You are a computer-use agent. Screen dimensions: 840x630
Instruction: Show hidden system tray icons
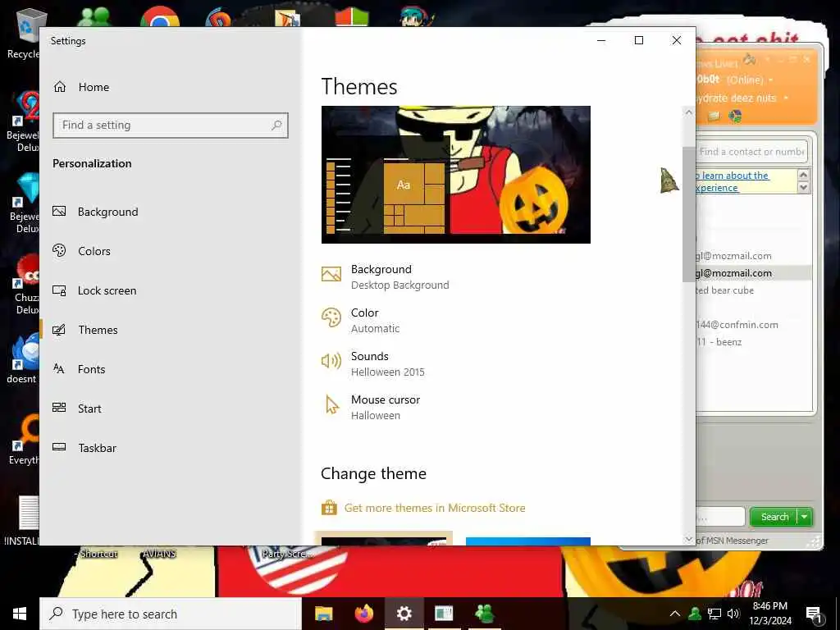coord(675,614)
